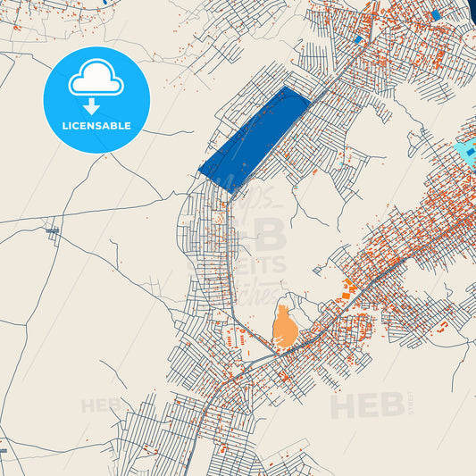
Task: Click the LICENSABLE text label
Action: tap(96, 126)
